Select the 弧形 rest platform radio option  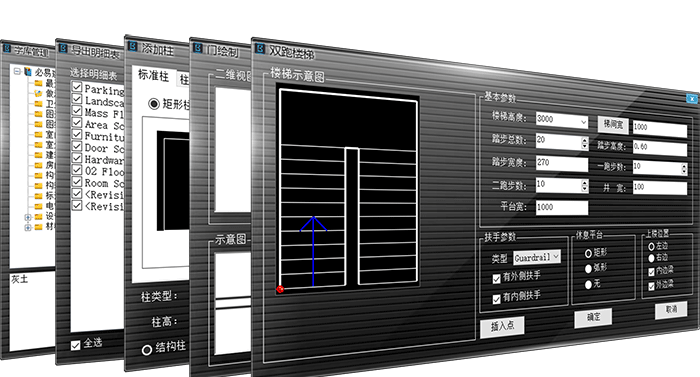click(x=588, y=268)
